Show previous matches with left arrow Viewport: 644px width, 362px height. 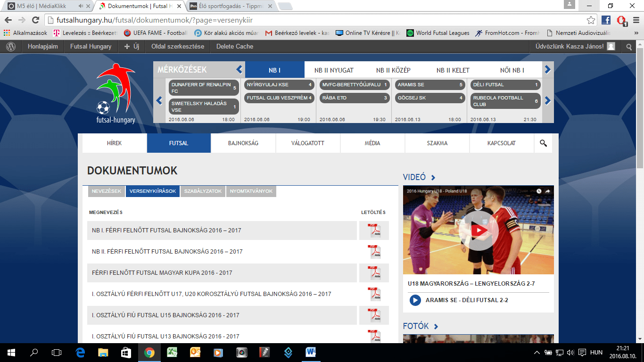point(159,100)
